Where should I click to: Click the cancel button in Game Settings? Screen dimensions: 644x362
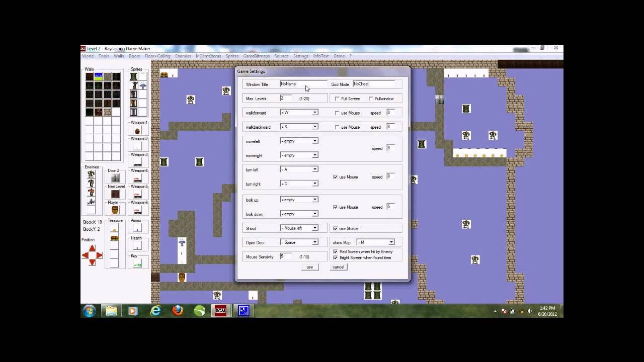[338, 267]
